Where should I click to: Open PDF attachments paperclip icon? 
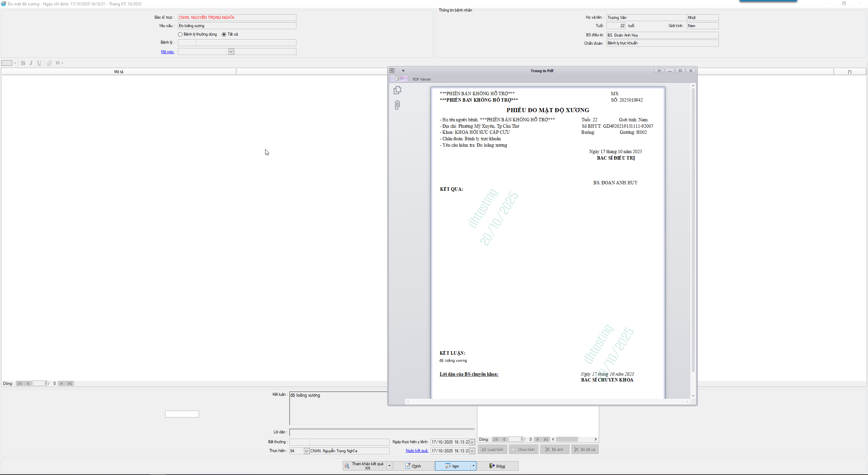coord(397,105)
